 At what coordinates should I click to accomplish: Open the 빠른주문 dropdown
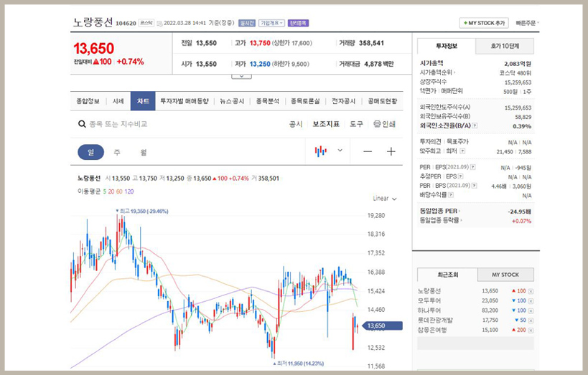click(527, 23)
